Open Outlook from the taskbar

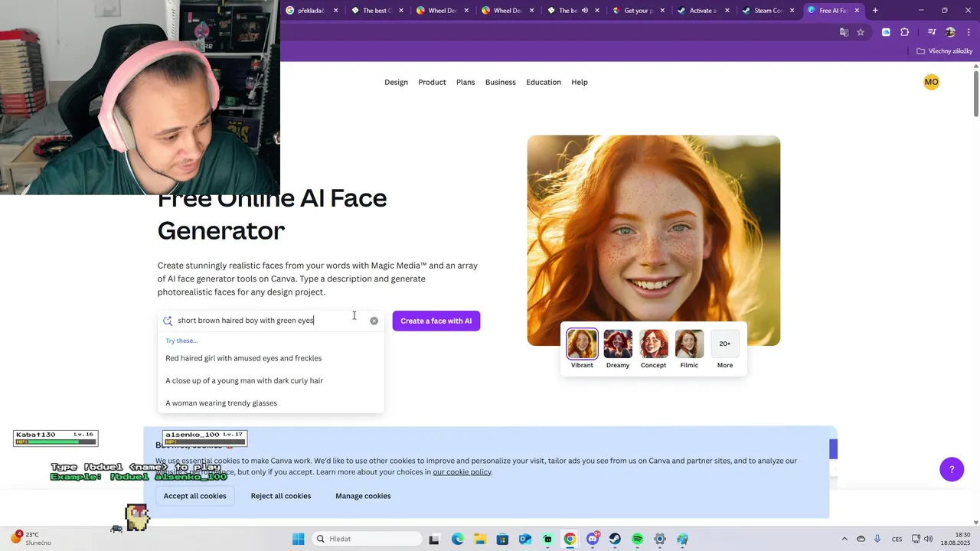click(x=525, y=539)
